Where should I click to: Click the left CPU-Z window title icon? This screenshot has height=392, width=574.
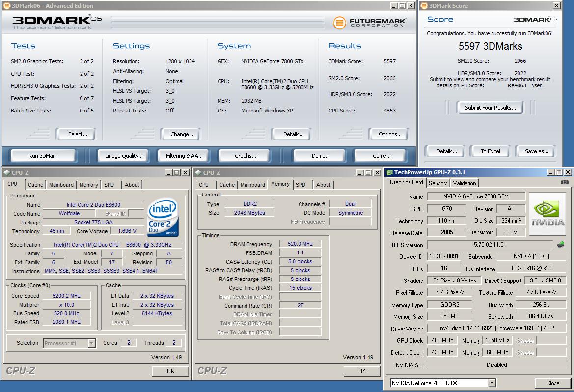[6, 172]
